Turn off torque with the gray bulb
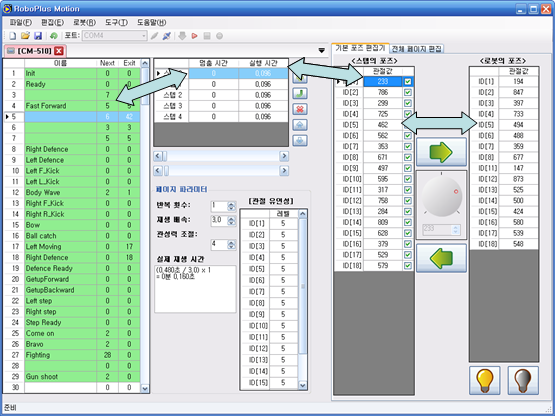Screen dimensions: 555x416 tap(523, 381)
